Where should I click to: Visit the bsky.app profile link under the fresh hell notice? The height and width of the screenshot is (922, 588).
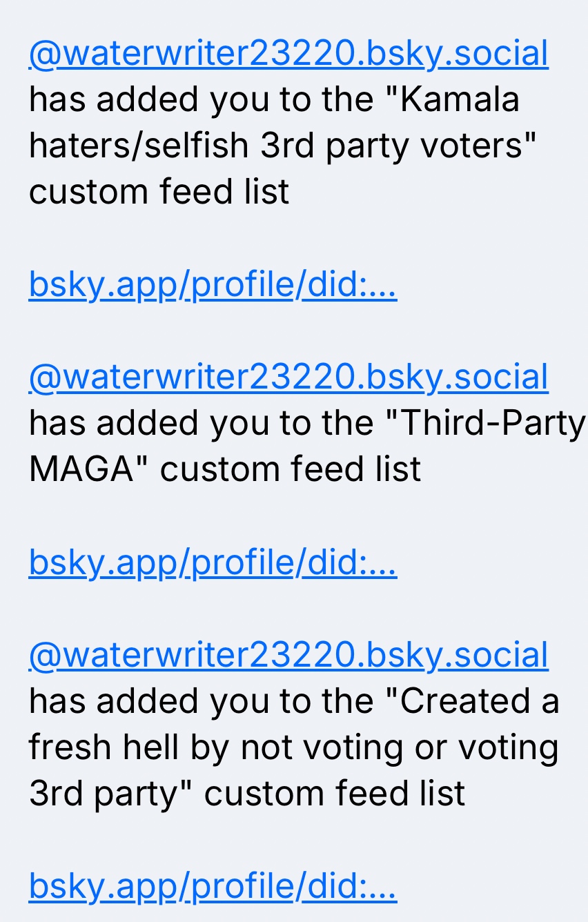pos(213,885)
